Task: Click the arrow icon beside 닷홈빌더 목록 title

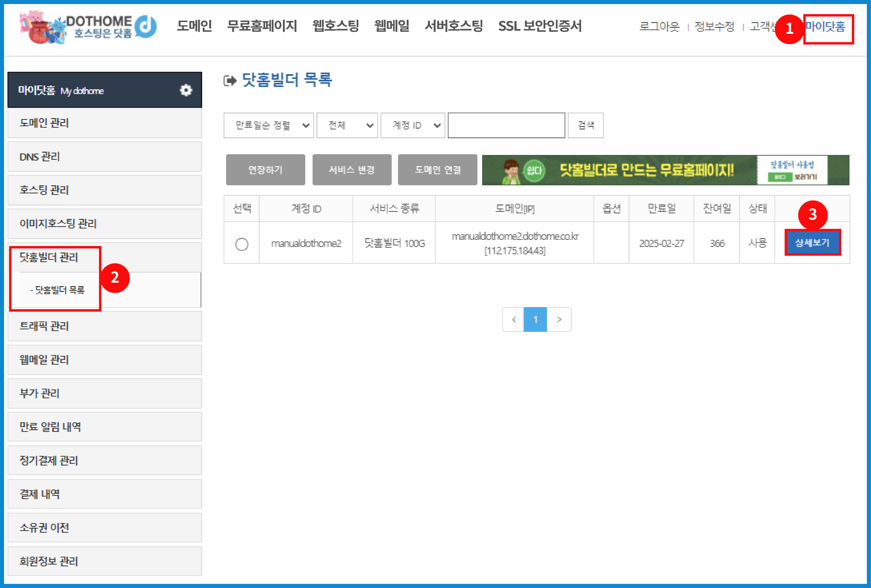Action: pos(230,81)
